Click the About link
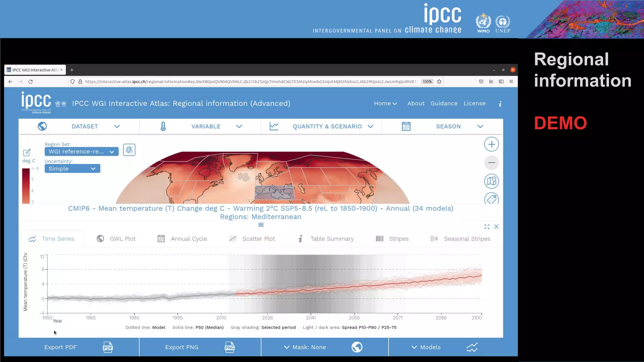Viewport: 644px width, 362px height. [x=416, y=103]
